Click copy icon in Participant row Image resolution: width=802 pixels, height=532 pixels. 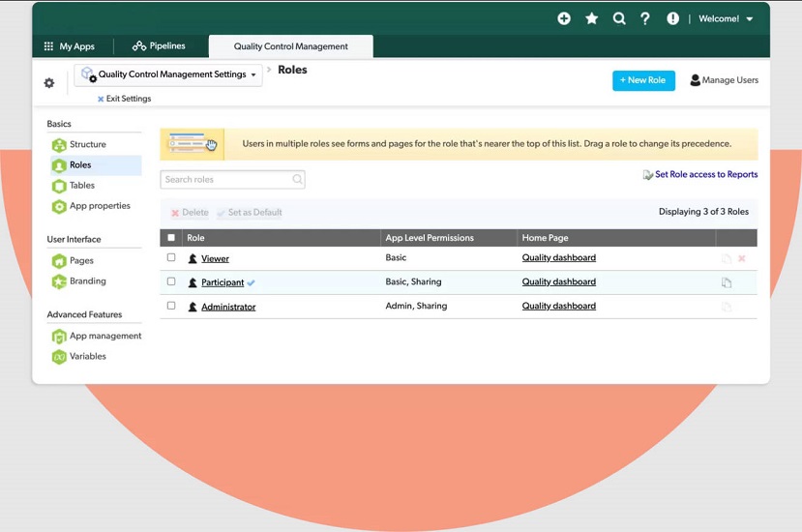point(726,282)
